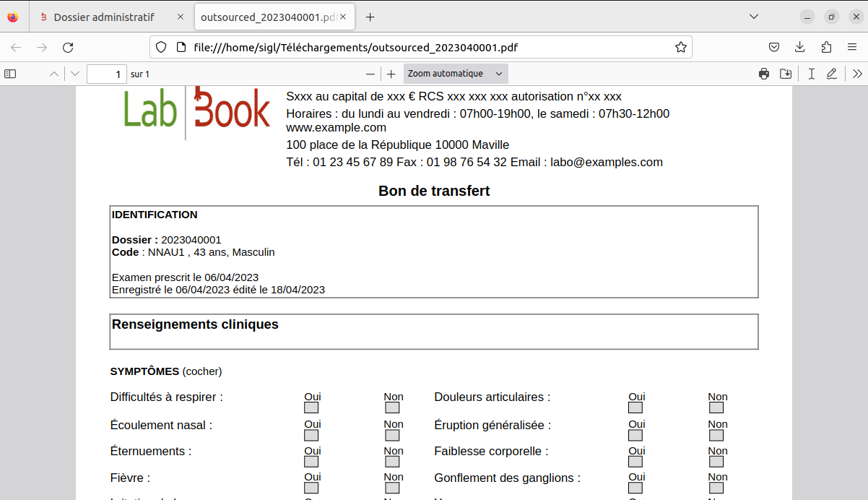Open a new browser tab

[370, 16]
